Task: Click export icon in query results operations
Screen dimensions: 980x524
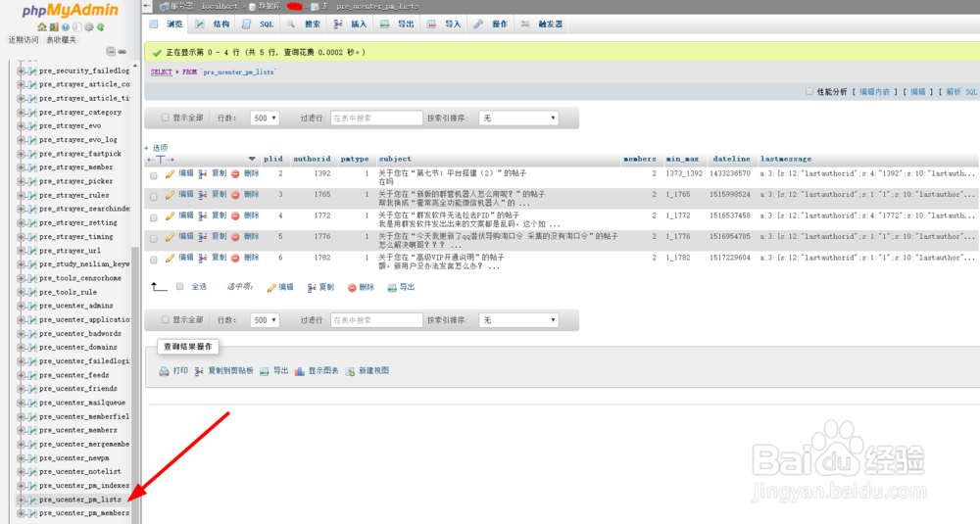Action: click(x=265, y=371)
